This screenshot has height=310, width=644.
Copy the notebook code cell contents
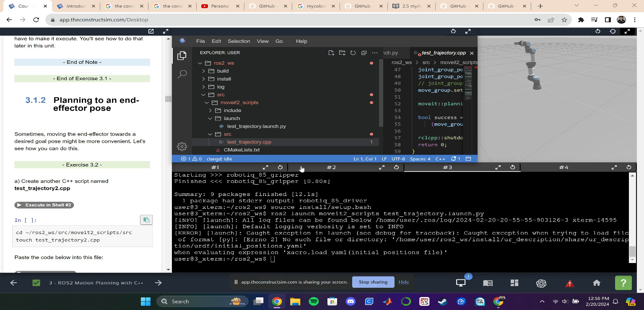click(x=146, y=220)
